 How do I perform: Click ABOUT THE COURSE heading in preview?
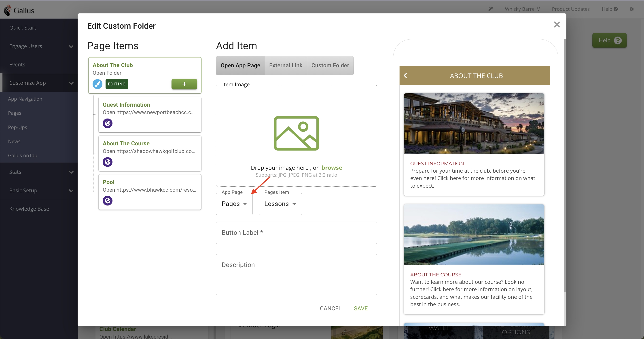(436, 275)
